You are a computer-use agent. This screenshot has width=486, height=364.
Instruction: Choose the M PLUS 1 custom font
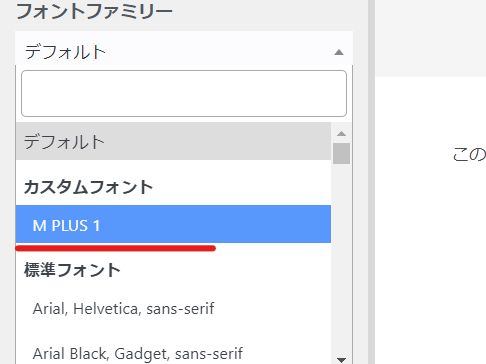(173, 224)
